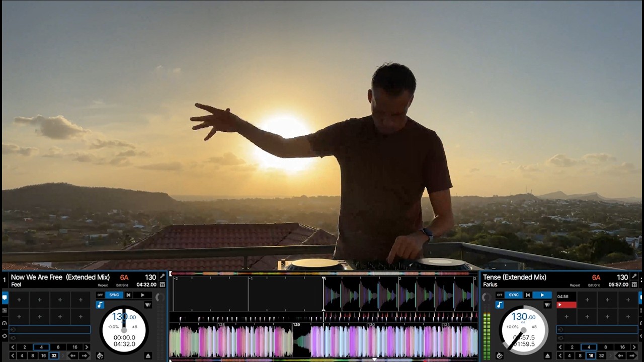Beat jump forward arrow on deck 2
The image size is (644, 362).
(632, 356)
